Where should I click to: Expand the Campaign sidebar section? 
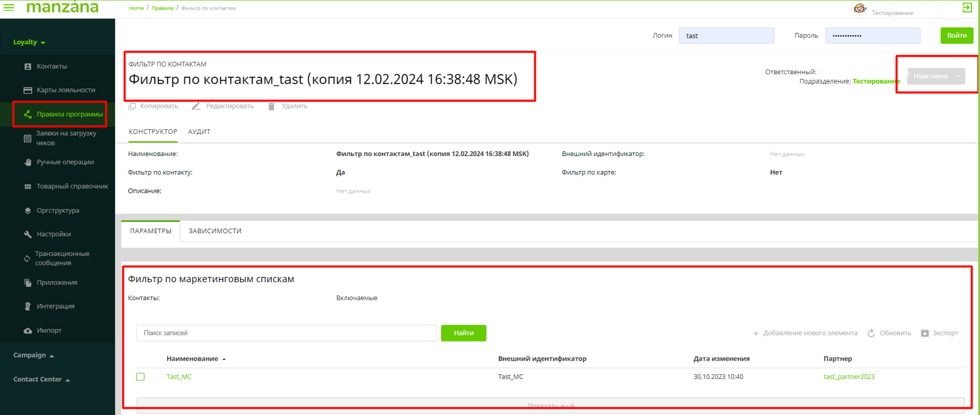(34, 355)
